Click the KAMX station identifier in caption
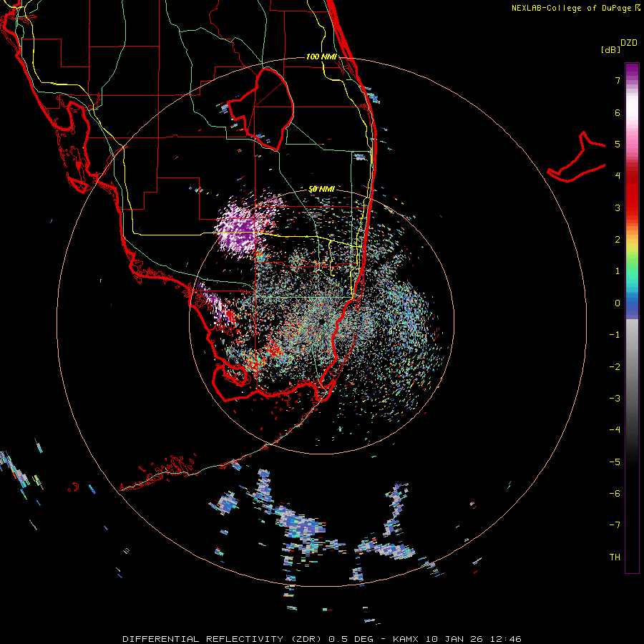Image resolution: width=644 pixels, height=644 pixels. tap(406, 639)
